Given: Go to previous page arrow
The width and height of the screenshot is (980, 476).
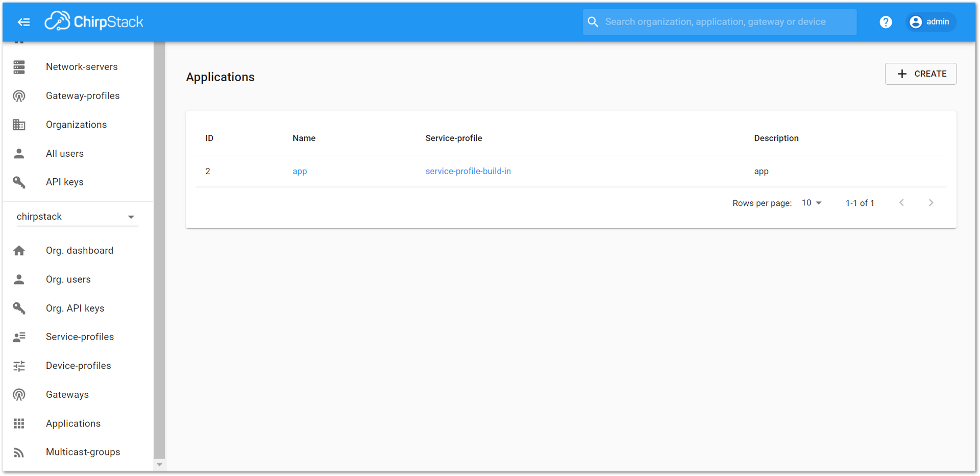Looking at the screenshot, I should pos(902,203).
